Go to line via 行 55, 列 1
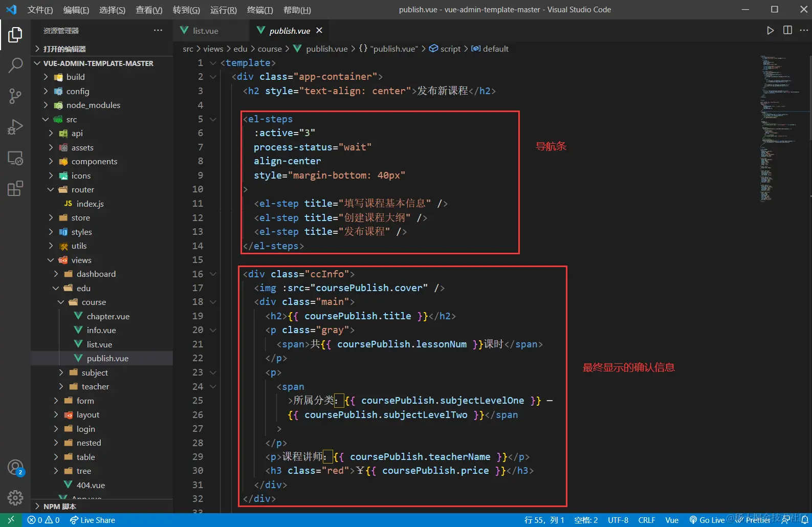Viewport: 812px width, 527px height. click(544, 520)
